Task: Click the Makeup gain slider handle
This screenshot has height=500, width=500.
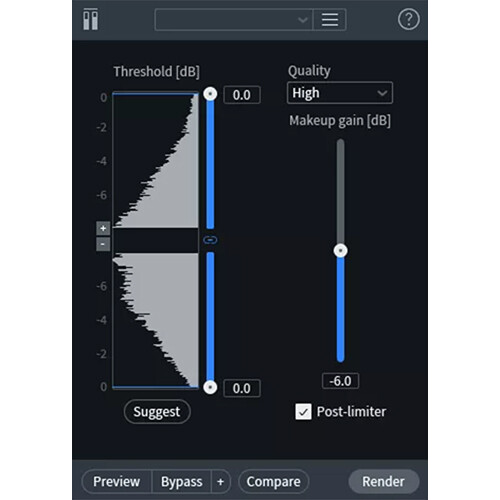Action: coord(340,251)
